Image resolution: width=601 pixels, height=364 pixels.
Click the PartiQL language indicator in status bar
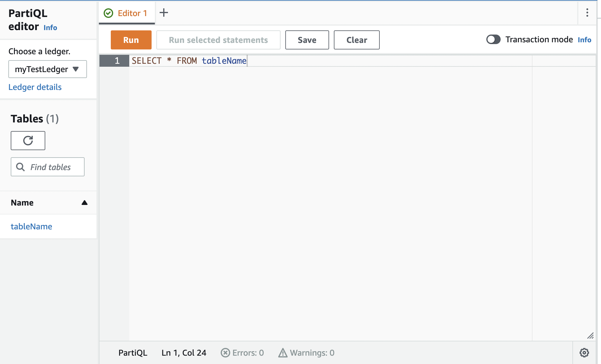click(133, 353)
